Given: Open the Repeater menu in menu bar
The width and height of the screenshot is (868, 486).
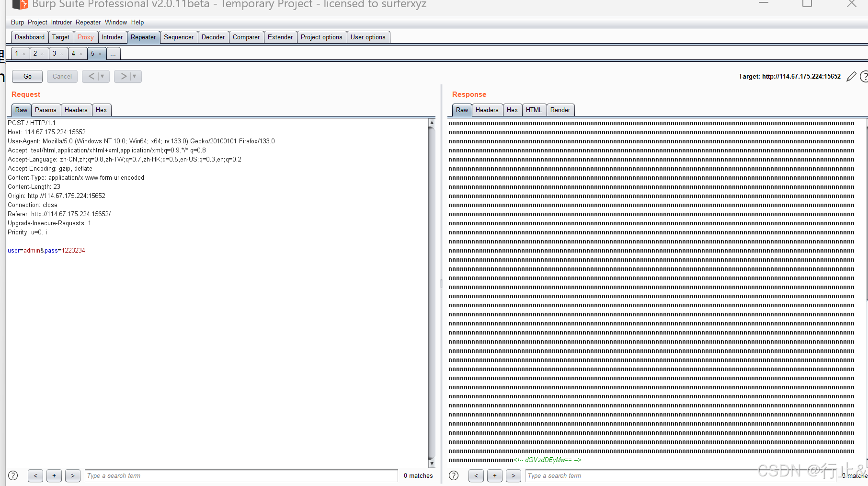Looking at the screenshot, I should coord(88,22).
